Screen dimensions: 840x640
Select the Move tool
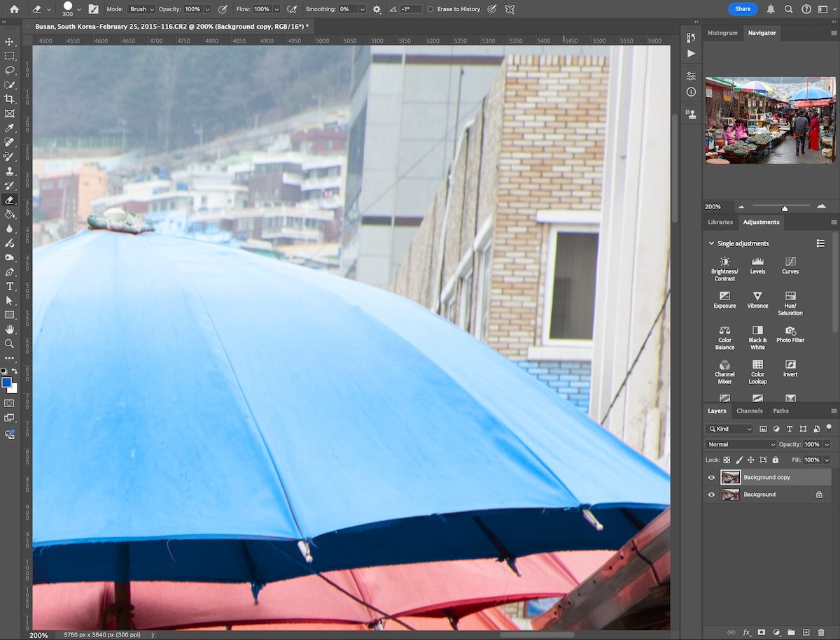(10, 42)
